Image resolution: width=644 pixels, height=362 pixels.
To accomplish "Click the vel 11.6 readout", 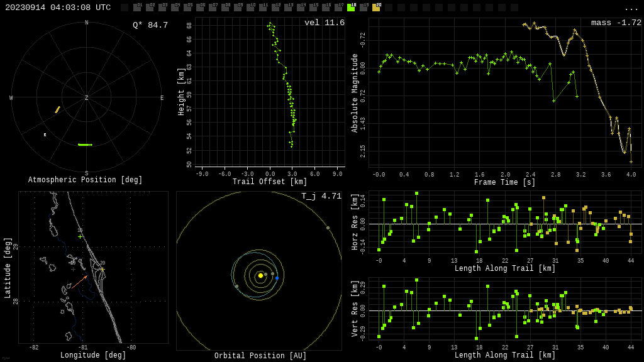I will 325,23.
